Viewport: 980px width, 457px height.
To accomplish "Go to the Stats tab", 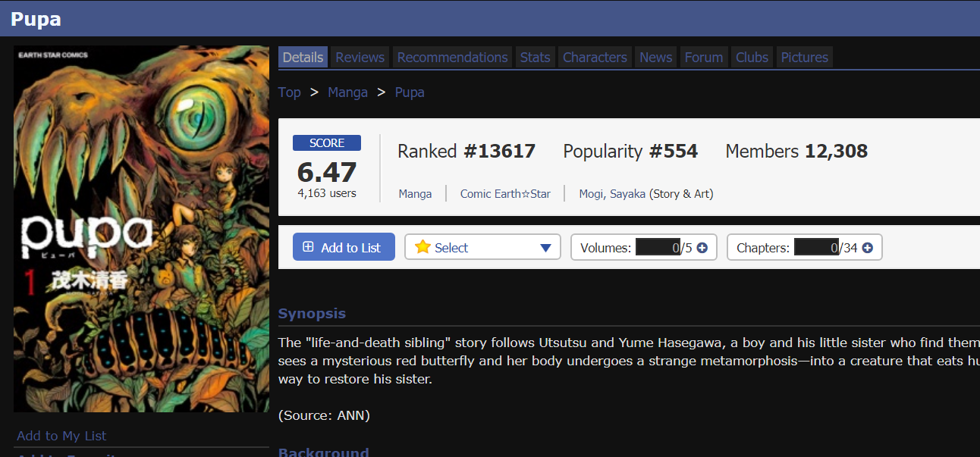I will coord(535,57).
